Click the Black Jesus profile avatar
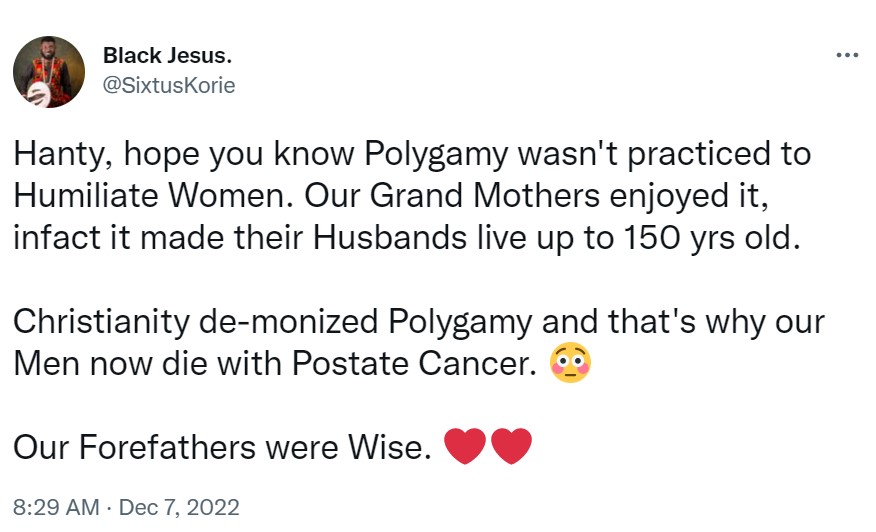Screen dimensions: 876x532 click(x=49, y=72)
